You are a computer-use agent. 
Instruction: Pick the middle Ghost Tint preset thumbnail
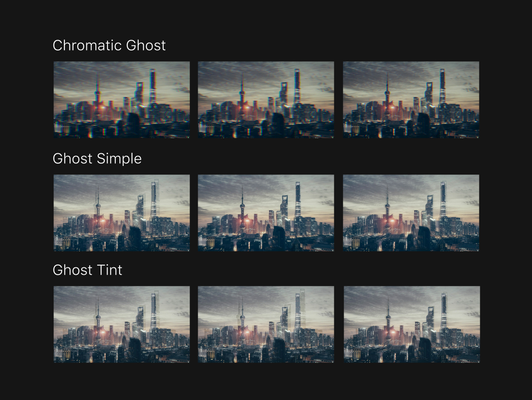[266, 324]
